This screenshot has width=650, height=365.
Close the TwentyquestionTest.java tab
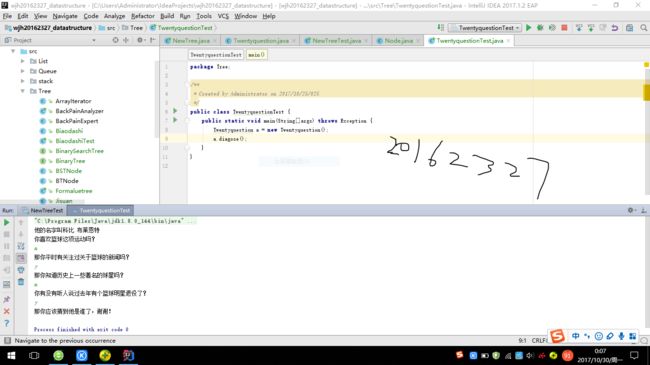pos(508,41)
